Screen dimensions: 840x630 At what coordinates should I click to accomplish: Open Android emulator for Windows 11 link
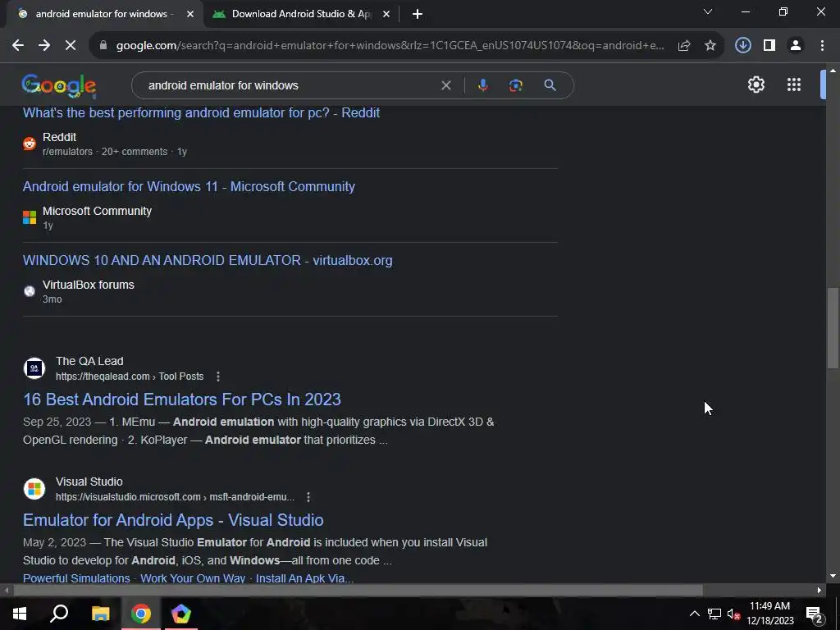pos(189,186)
